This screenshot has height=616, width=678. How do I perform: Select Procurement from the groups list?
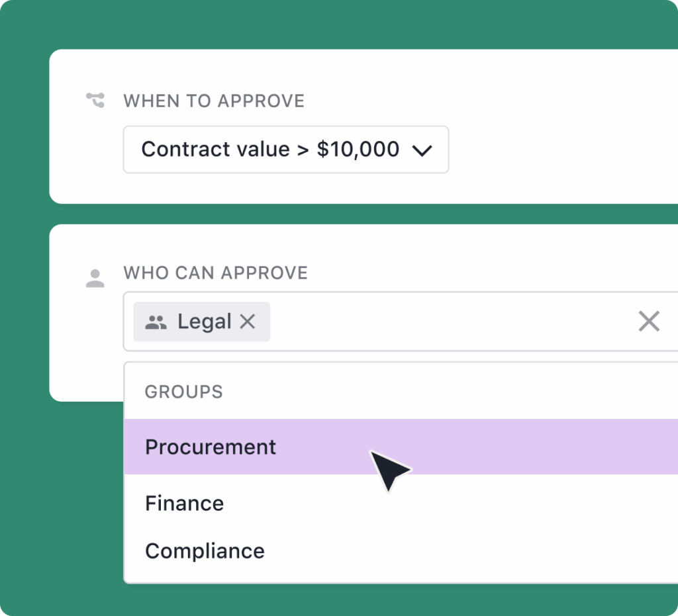[x=210, y=447]
